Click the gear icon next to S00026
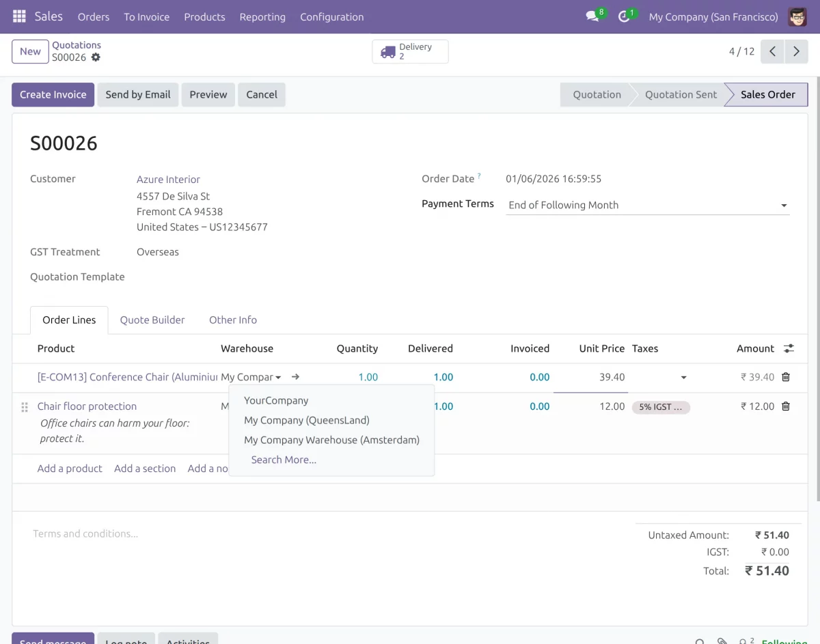Image resolution: width=820 pixels, height=644 pixels. click(x=96, y=57)
